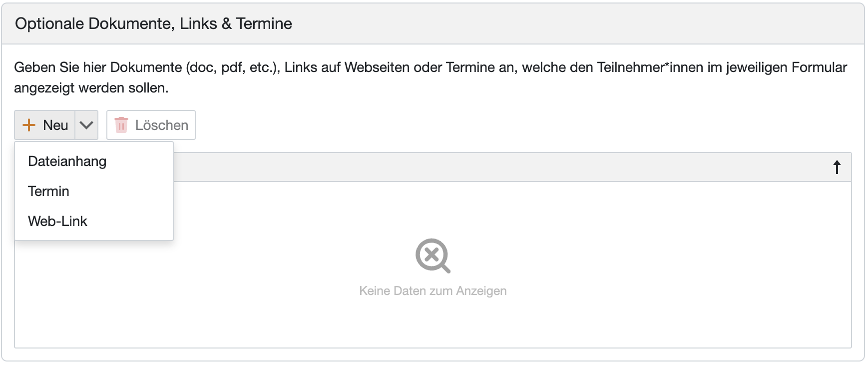Click the description text starting 'Geben Sie hier'

coord(200,67)
